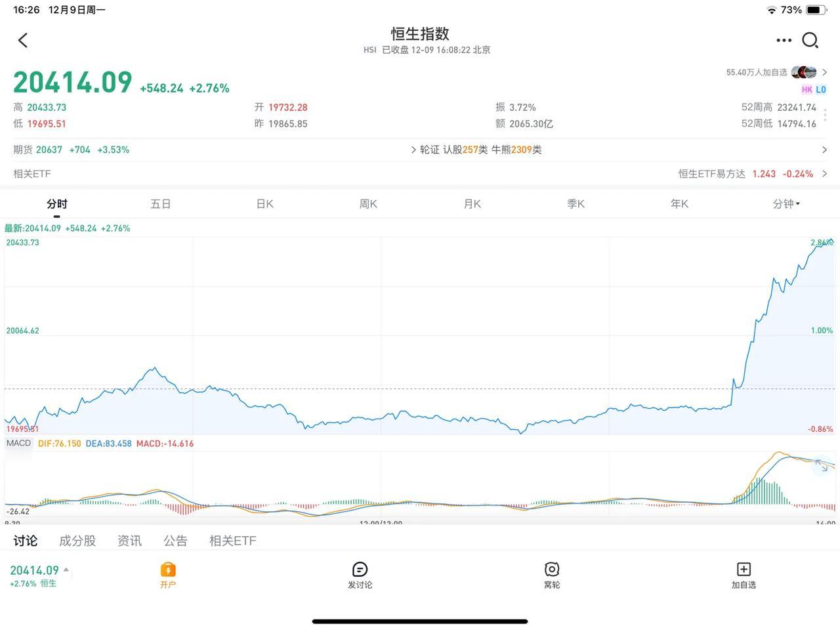Switch to the 周K chart tab

pos(368,204)
